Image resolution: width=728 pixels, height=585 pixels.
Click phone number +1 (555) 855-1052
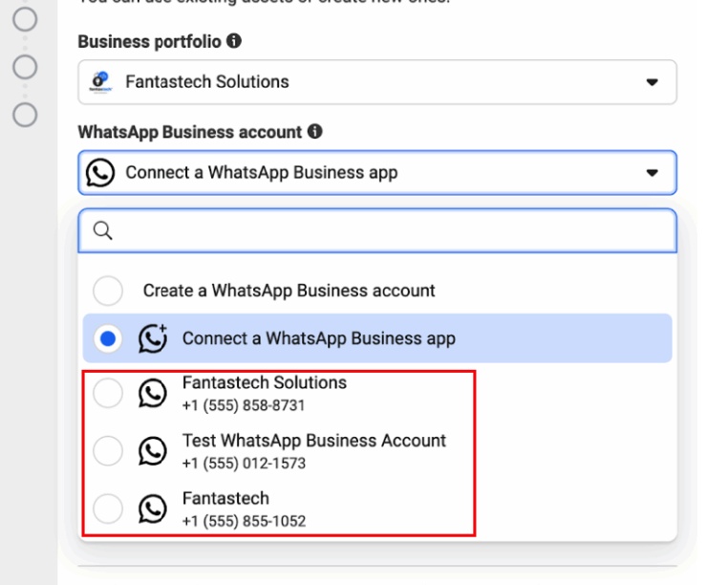tap(244, 521)
